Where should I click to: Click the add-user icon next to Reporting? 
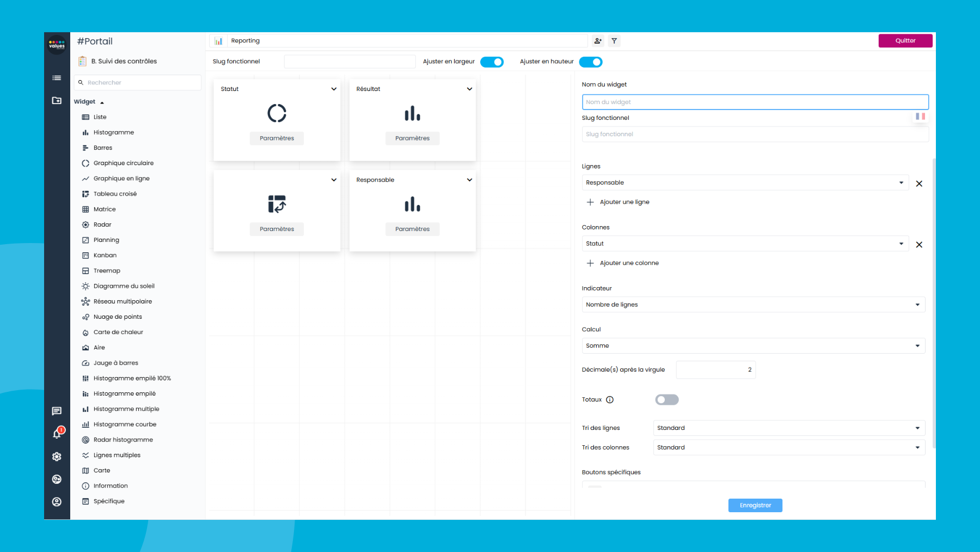coord(597,40)
